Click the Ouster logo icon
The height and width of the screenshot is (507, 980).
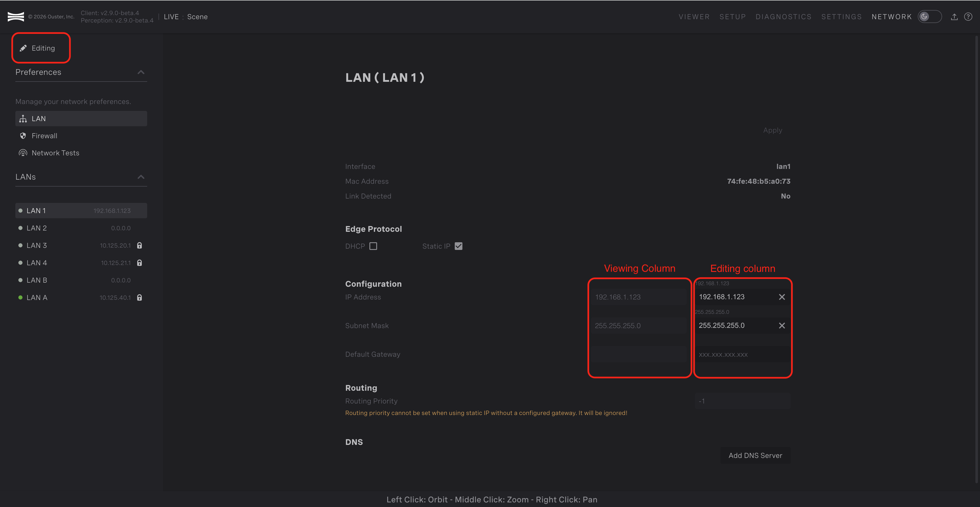pyautogui.click(x=16, y=17)
